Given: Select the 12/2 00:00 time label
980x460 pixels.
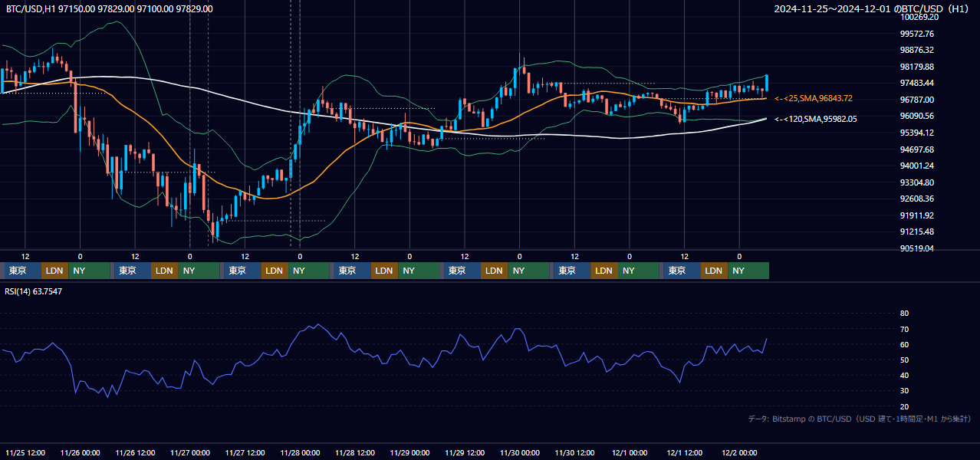Looking at the screenshot, I should (x=739, y=452).
